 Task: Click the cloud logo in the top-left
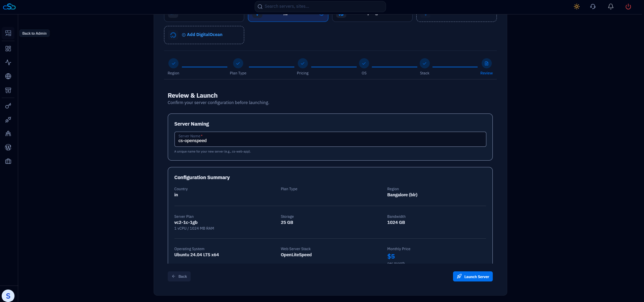click(x=9, y=6)
